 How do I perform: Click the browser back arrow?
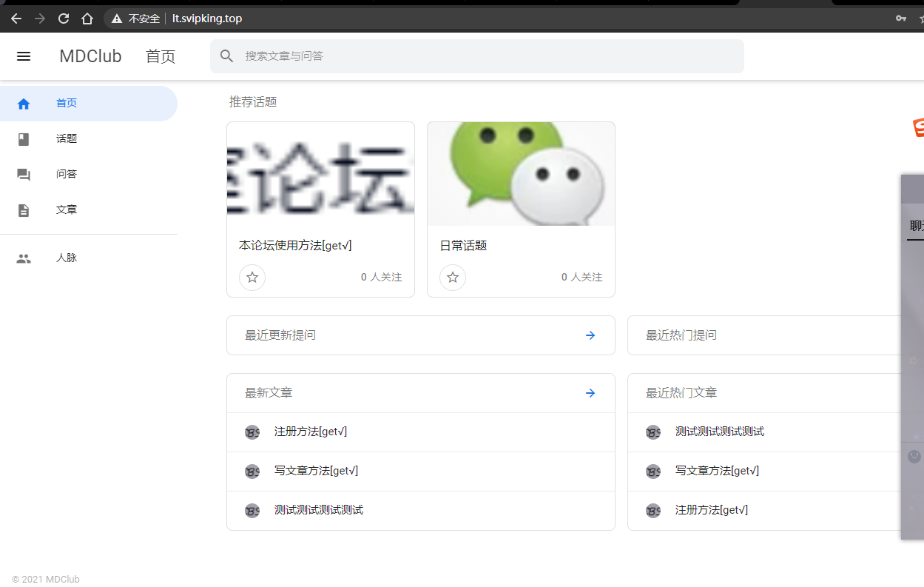16,19
